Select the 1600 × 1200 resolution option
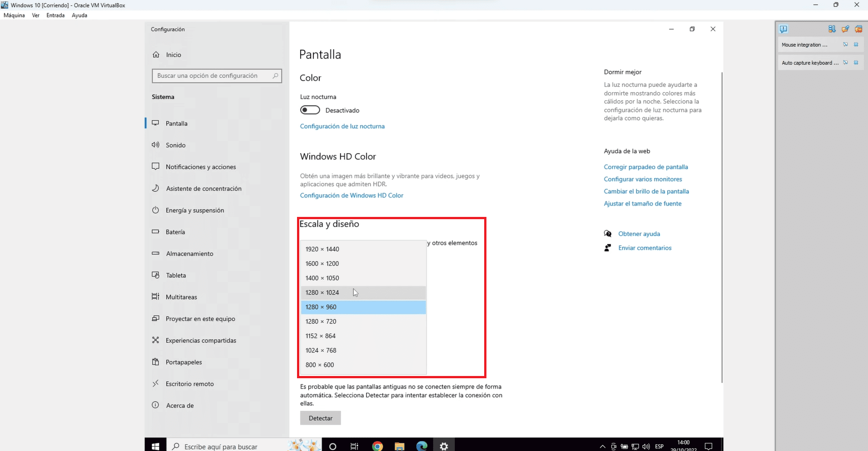The width and height of the screenshot is (868, 451). [x=322, y=263]
